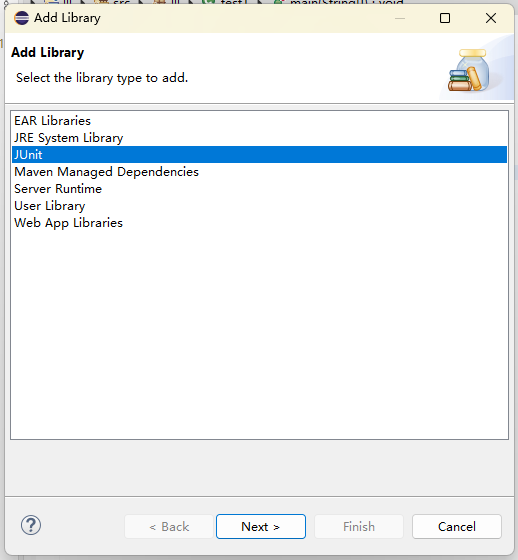Click the library jar banner image

pyautogui.click(x=470, y=70)
